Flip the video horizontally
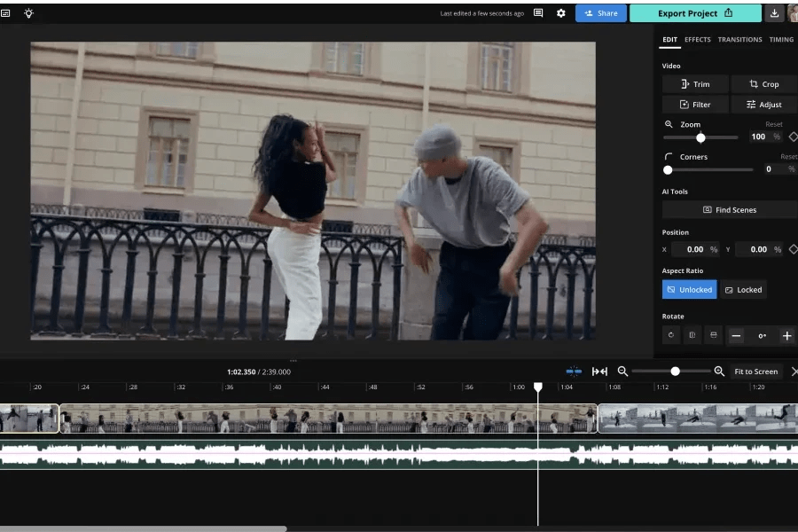The image size is (798, 532). coord(692,335)
